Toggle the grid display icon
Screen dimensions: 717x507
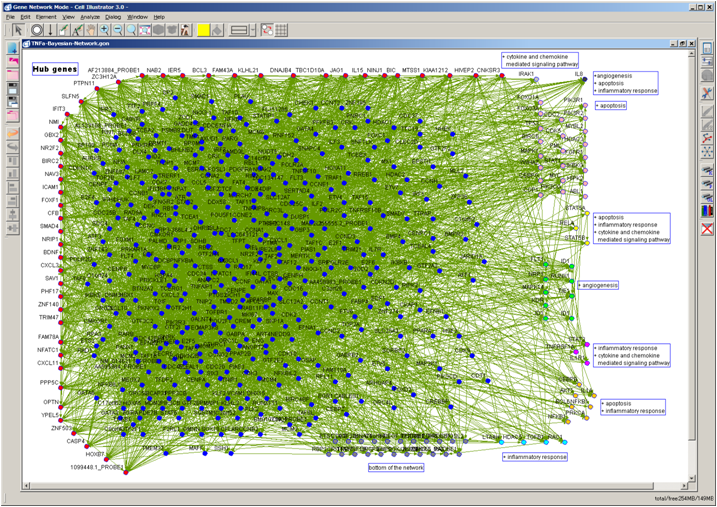pos(281,30)
